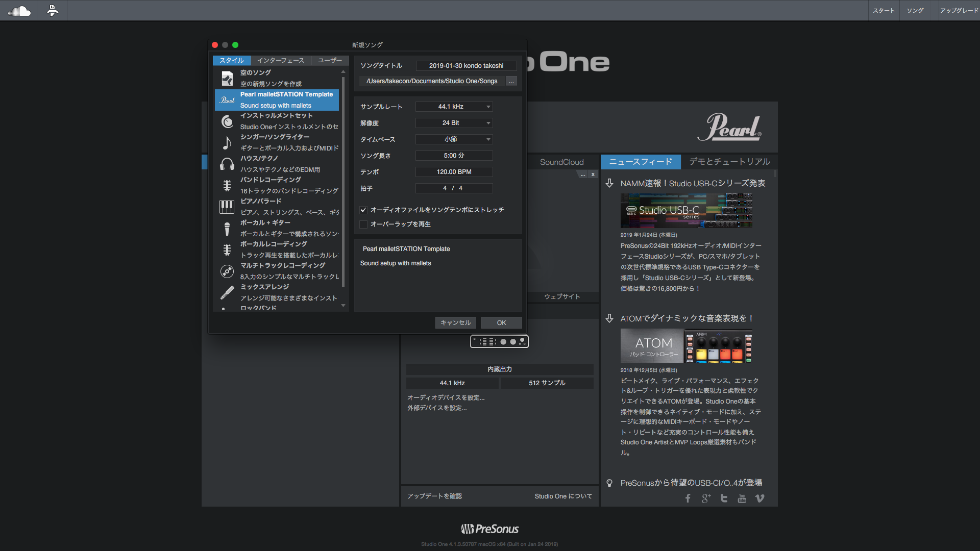980x551 pixels.
Task: Open PreSonus Facebook page icon
Action: pos(688,498)
